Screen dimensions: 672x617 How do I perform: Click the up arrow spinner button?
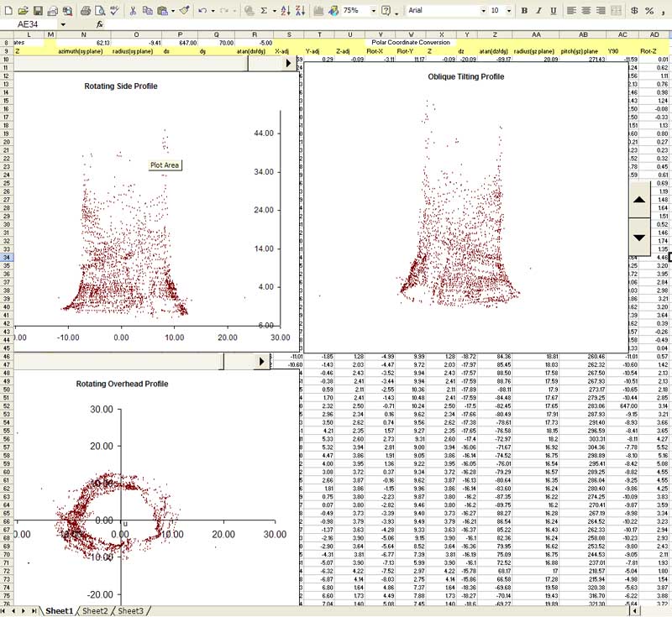coord(639,200)
